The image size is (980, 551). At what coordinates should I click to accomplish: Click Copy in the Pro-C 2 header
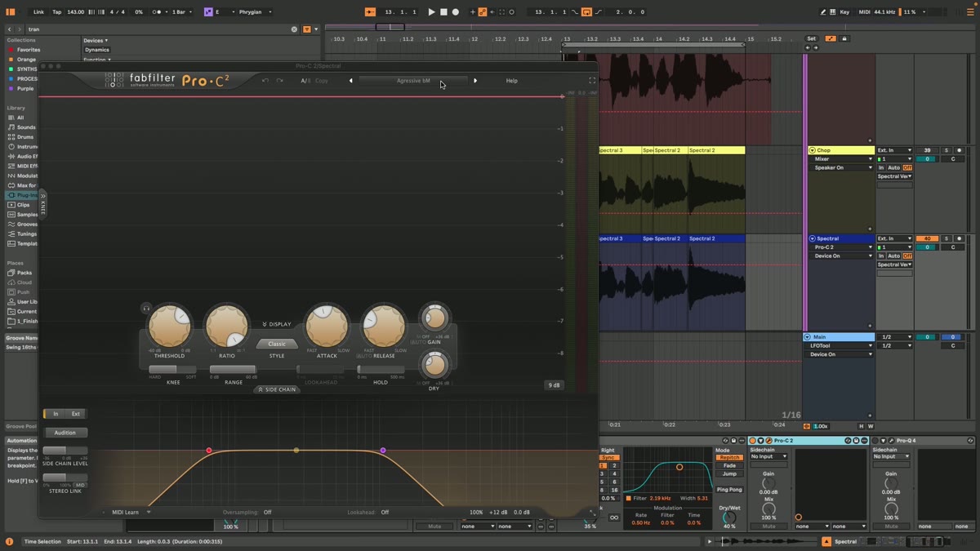(322, 81)
